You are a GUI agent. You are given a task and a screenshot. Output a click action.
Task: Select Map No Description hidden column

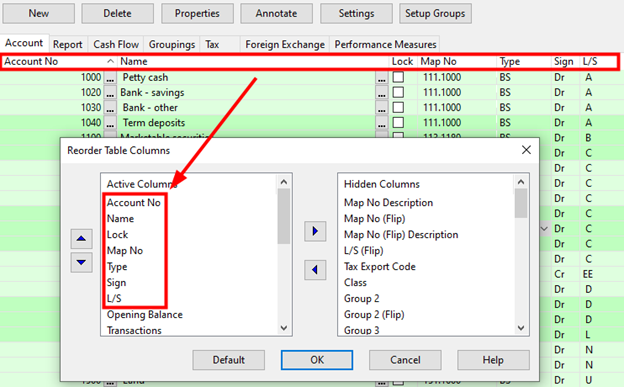(388, 203)
